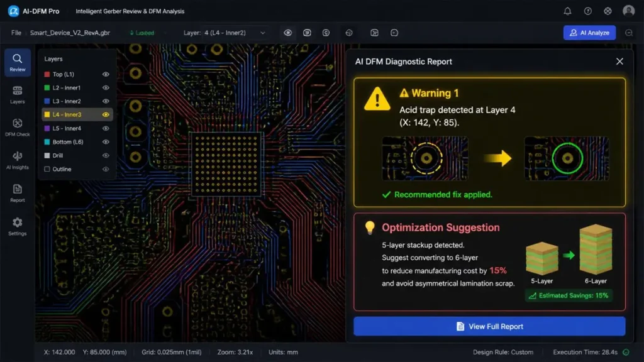Click the View Full Report button
Screen dimensions: 644x362
489,326
